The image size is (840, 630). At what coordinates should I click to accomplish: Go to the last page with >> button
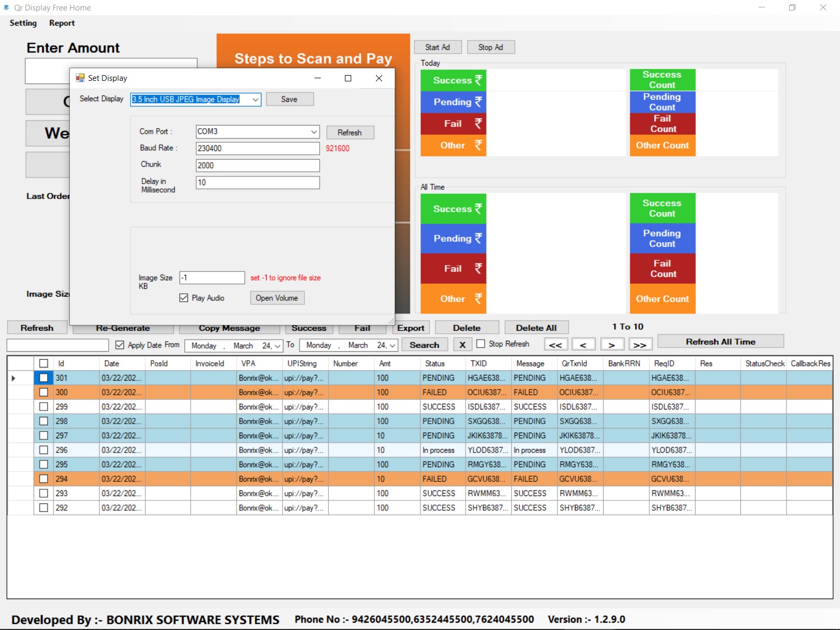tap(640, 345)
